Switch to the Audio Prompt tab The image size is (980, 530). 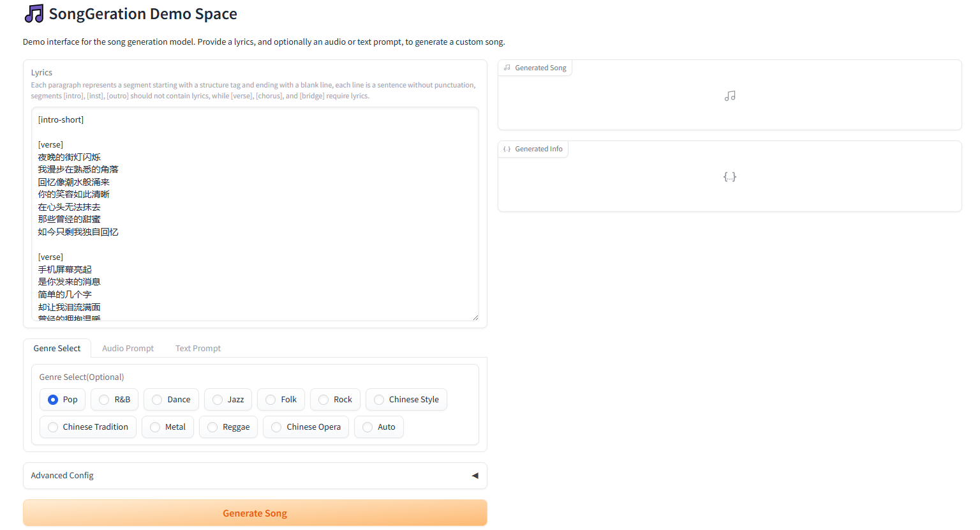128,349
